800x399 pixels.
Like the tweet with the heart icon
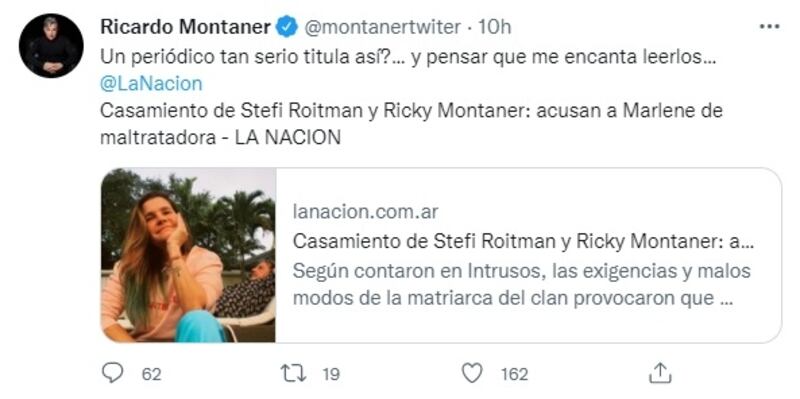472,374
